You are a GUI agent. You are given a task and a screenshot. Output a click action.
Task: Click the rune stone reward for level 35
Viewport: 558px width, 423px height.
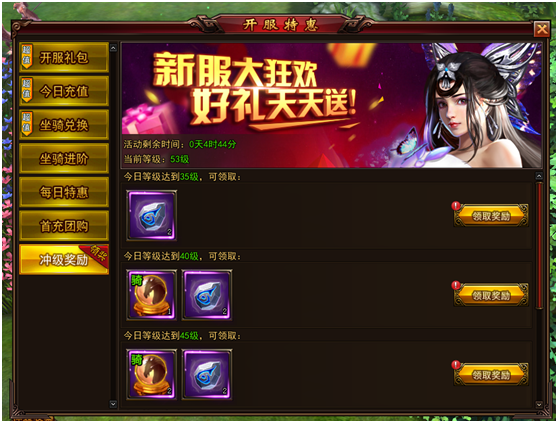click(152, 215)
